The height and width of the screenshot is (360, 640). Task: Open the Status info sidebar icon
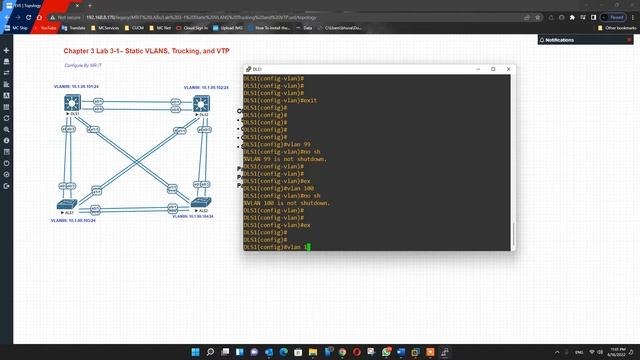point(6,140)
